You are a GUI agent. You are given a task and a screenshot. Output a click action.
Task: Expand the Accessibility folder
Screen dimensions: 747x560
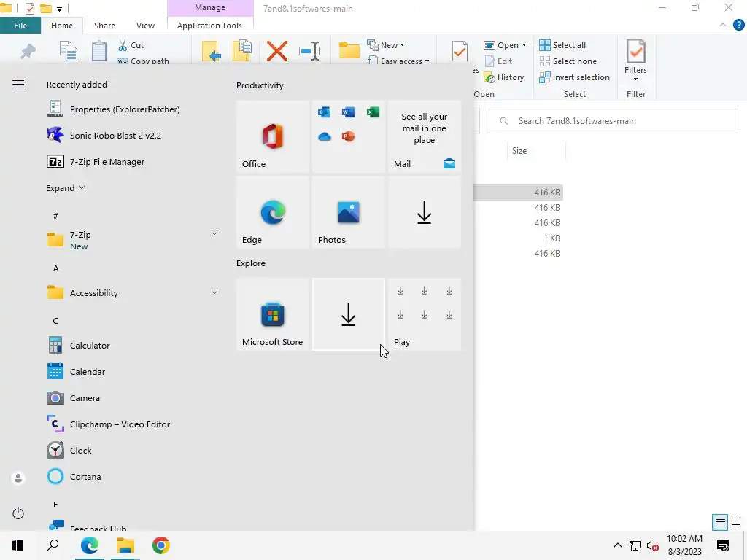[214, 292]
